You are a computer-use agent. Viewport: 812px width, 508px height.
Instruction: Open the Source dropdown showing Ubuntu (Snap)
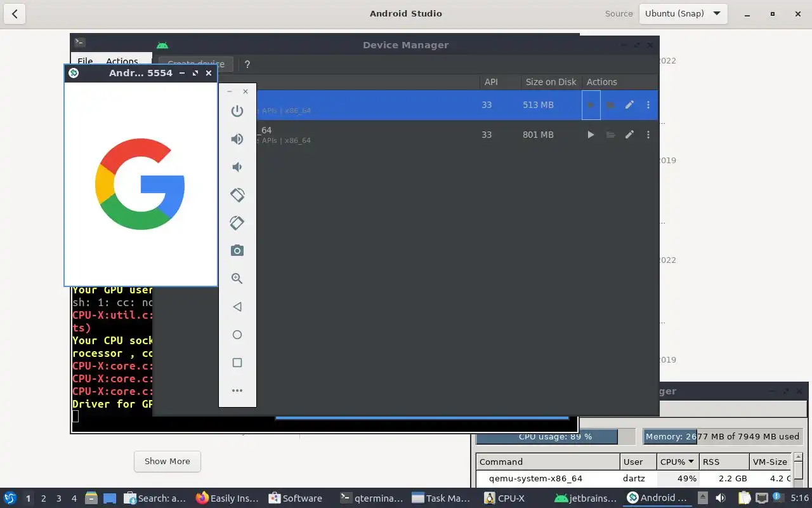click(683, 13)
